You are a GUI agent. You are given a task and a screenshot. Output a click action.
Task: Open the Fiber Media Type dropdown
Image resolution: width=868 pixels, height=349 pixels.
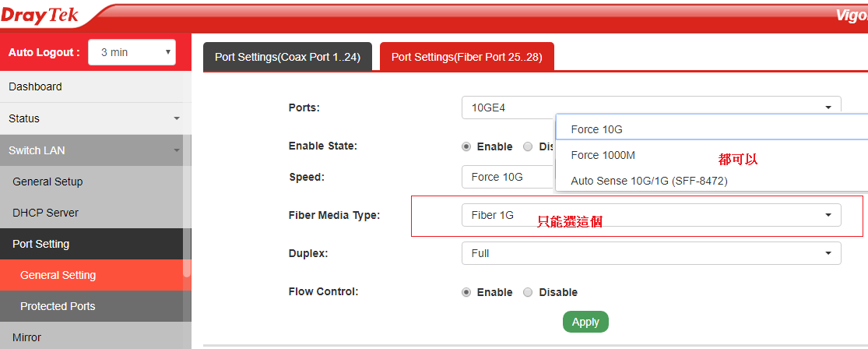tap(651, 215)
